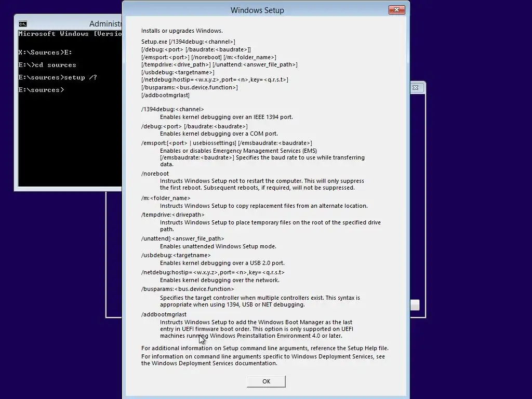This screenshot has width=532, height=399.
Task: Click the 'Installs or upgrades Windows.' text
Action: pos(182,31)
